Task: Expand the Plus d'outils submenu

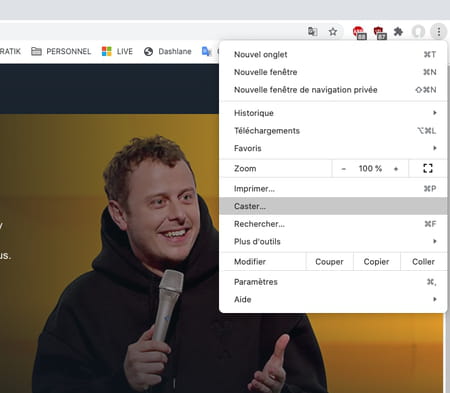Action: pyautogui.click(x=333, y=241)
